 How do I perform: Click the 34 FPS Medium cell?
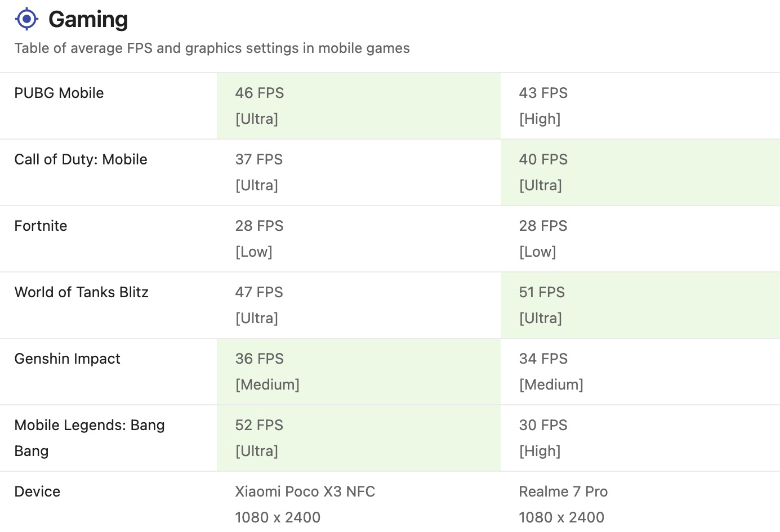click(x=640, y=372)
